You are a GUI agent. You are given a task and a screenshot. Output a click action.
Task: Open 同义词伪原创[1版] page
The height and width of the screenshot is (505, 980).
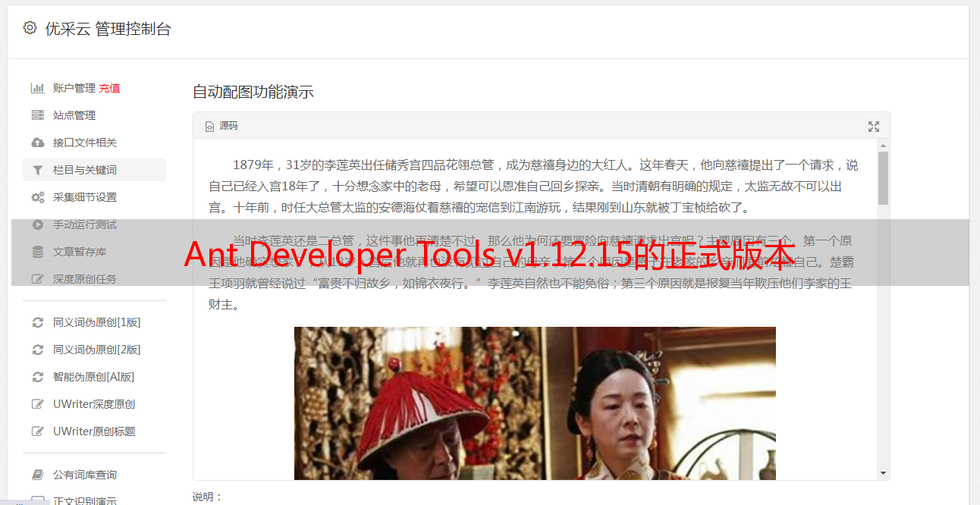tap(96, 322)
